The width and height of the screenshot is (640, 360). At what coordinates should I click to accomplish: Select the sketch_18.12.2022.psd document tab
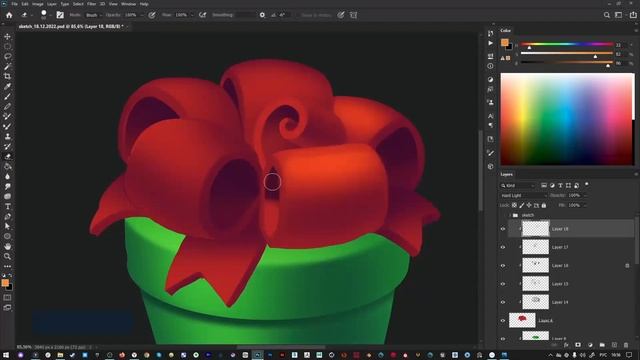(70, 26)
